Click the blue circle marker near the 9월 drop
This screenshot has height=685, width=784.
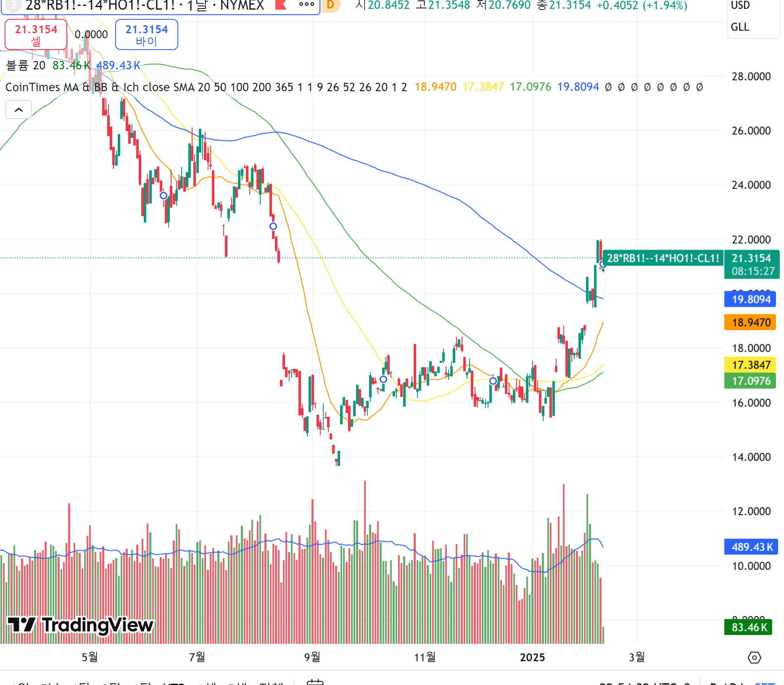pos(273,227)
